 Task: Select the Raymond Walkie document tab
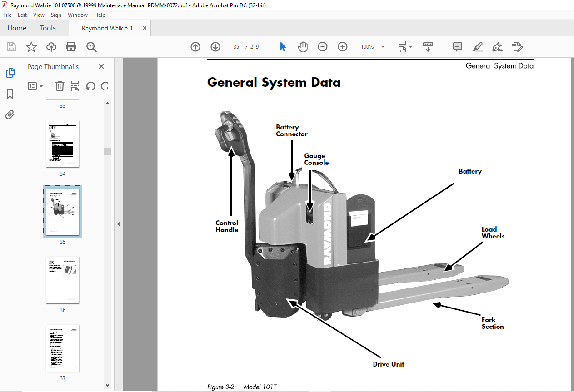[110, 28]
